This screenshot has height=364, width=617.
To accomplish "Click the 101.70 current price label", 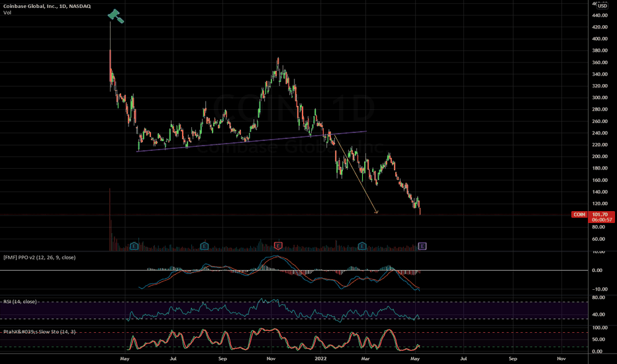I will (600, 214).
